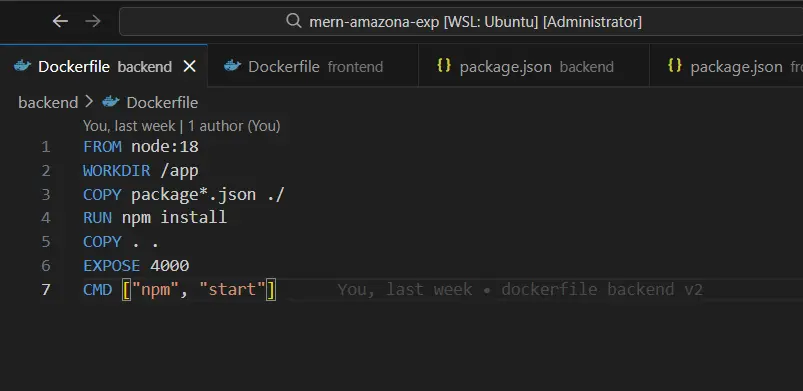The width and height of the screenshot is (803, 391).
Task: Open the package.json backend tab
Action: coord(534,67)
